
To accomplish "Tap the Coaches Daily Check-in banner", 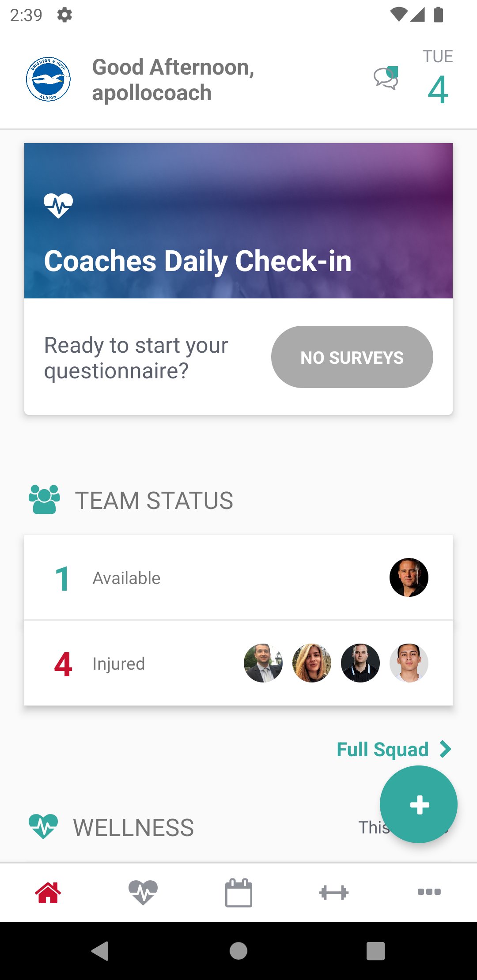I will [238, 221].
